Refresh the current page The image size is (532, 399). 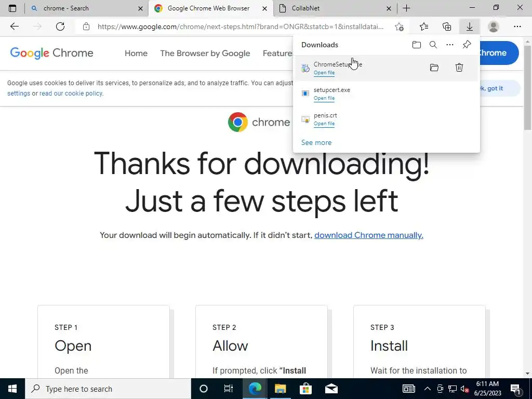pos(60,26)
